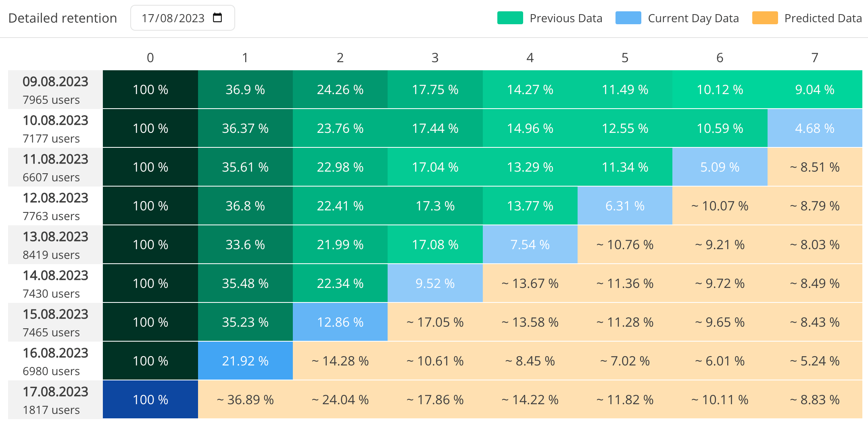The image size is (868, 424).
Task: Click the predicted ~36.89 % cell
Action: pos(245,399)
